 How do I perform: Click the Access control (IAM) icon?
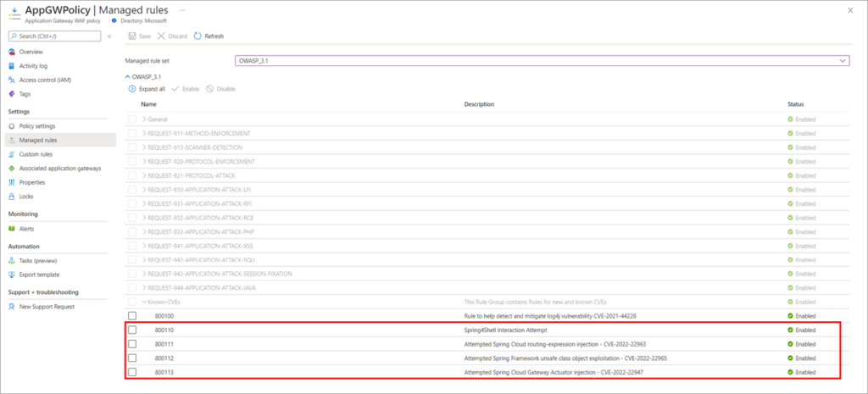click(12, 80)
